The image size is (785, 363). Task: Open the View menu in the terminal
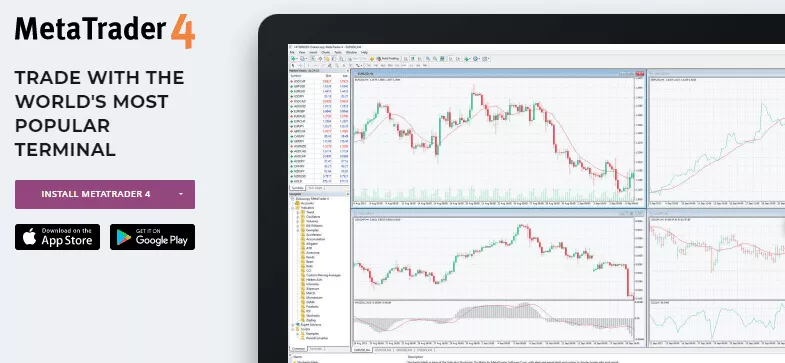(x=302, y=52)
